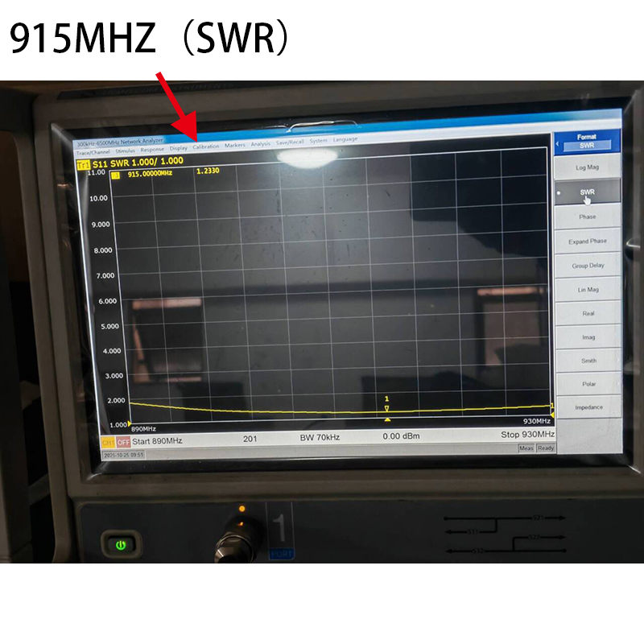Screen dimensions: 644x644
Task: Open the Smith chart format submenu
Action: click(x=588, y=361)
